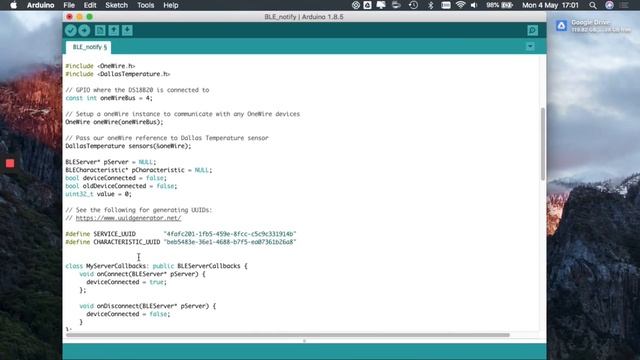
Task: Click the volume icon in menu bar
Action: [474, 5]
